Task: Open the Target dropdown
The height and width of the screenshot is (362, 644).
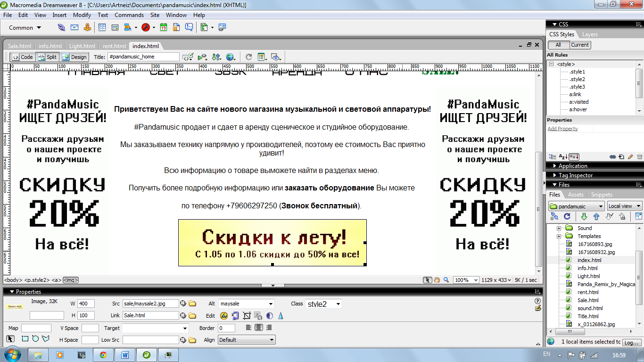Action: 185,328
